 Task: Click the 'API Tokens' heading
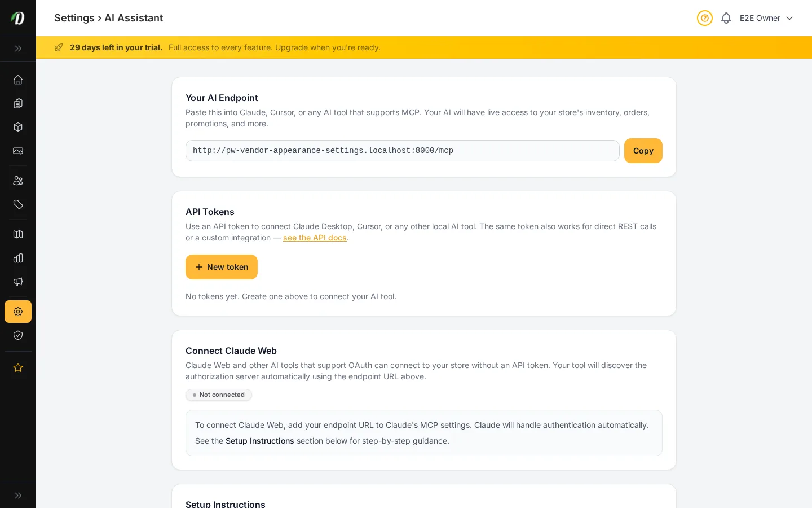coord(210,212)
